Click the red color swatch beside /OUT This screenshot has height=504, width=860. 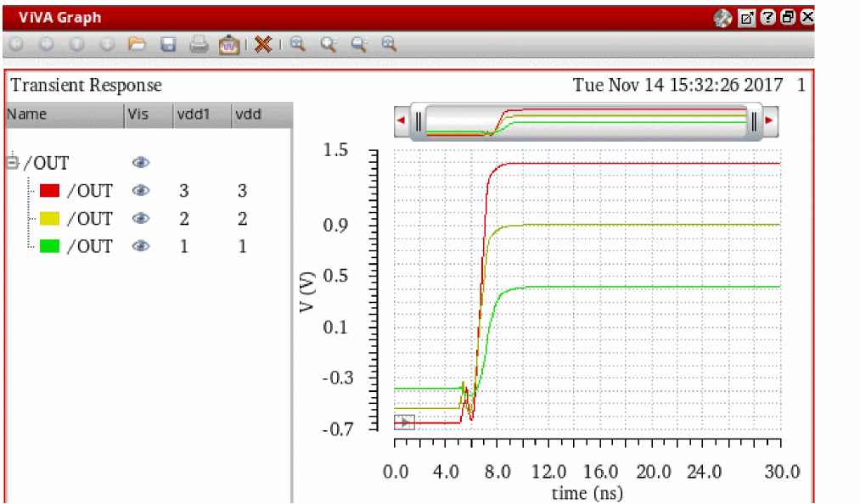[x=50, y=191]
